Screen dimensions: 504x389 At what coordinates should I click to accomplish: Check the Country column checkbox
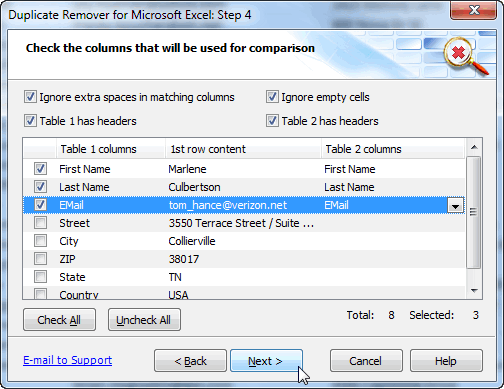coord(40,293)
